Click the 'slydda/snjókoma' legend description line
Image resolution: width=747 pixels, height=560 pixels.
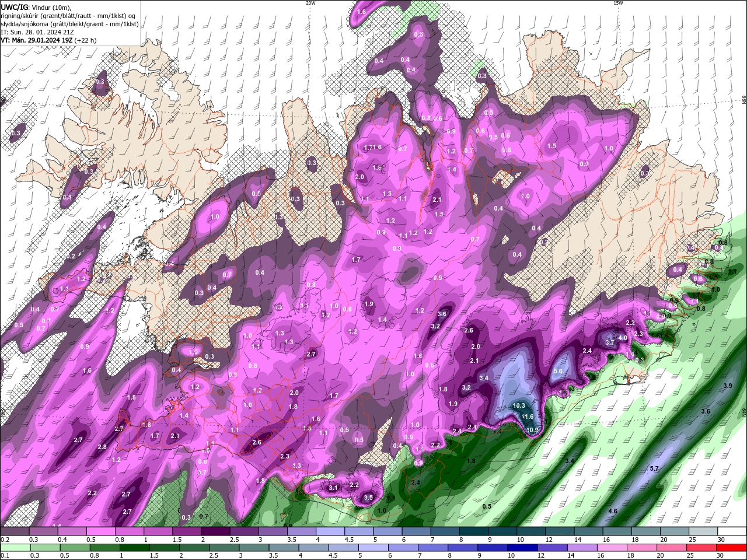pos(69,24)
